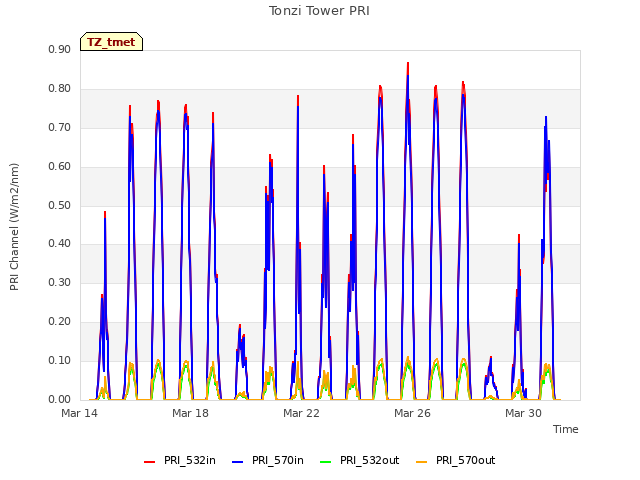
Task: Click the 0.30 y-axis tick label
Action: click(60, 282)
